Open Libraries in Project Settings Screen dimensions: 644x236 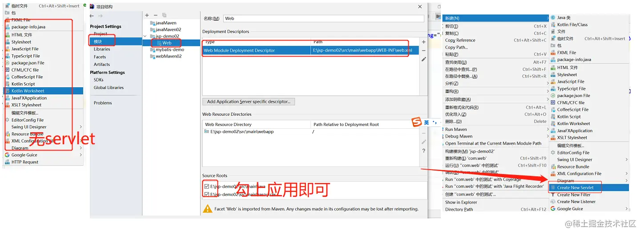102,49
